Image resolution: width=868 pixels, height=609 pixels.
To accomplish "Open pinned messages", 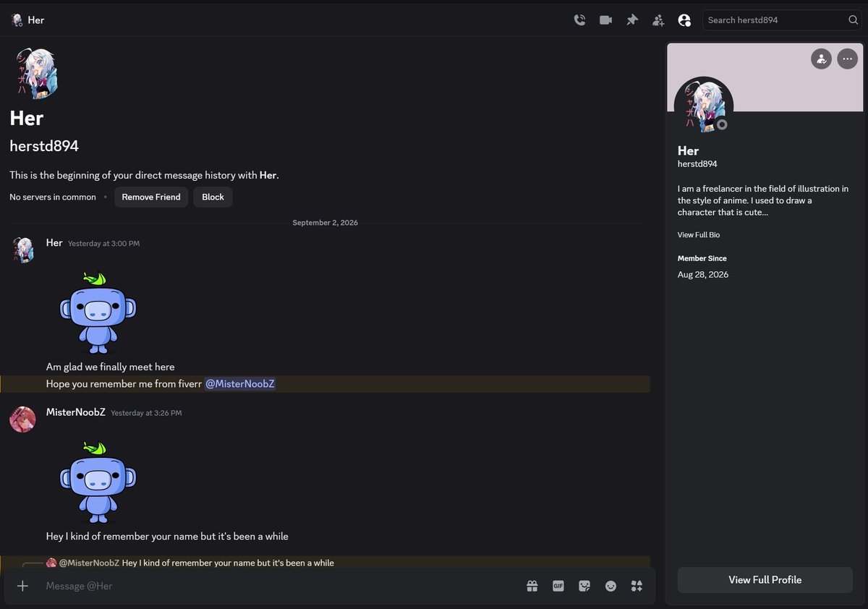I will coord(632,20).
